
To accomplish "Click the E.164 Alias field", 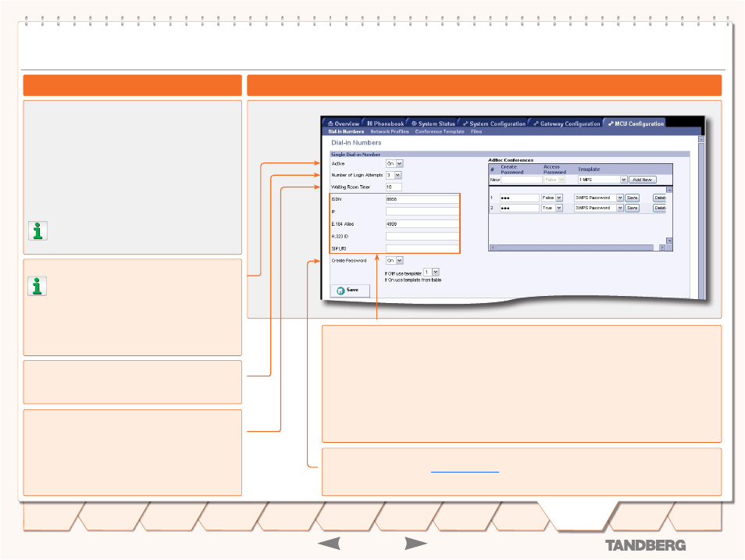I will click(x=422, y=224).
